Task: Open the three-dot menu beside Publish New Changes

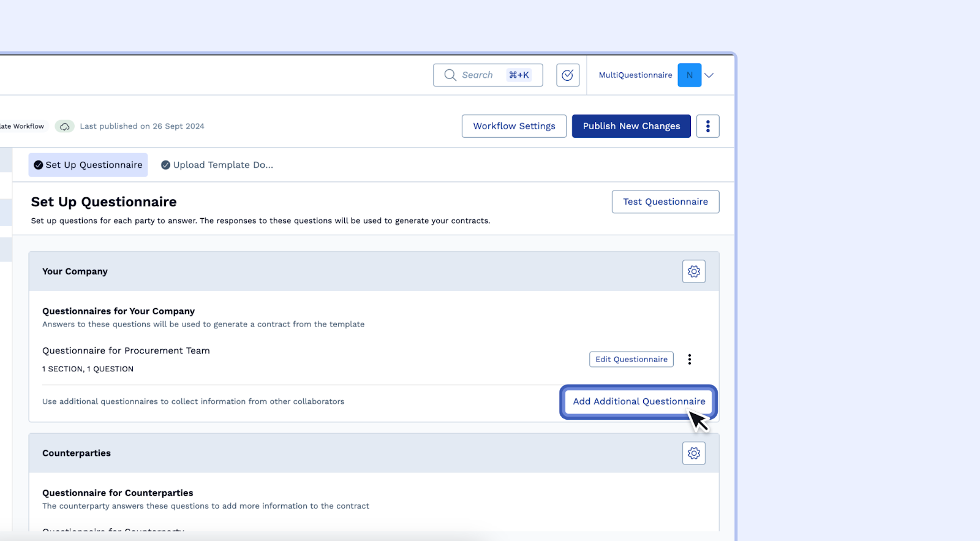Action: [x=707, y=126]
